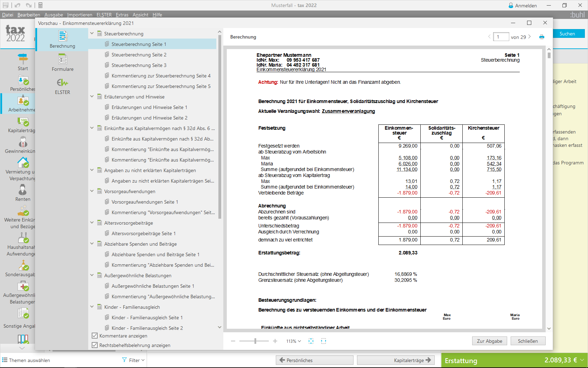Image resolution: width=588 pixels, height=368 pixels.
Task: Go to previous preview page arrow
Action: pos(489,37)
